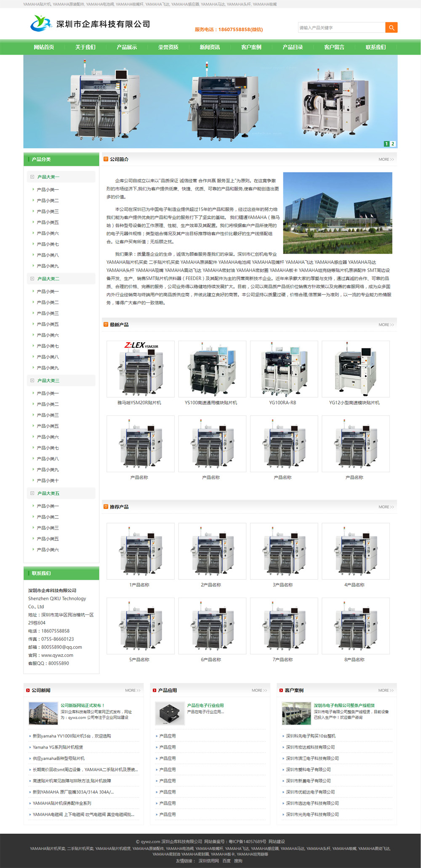Click the red icon beside 客户案例 heading
Screen dimensions: 421x868
(x=281, y=690)
